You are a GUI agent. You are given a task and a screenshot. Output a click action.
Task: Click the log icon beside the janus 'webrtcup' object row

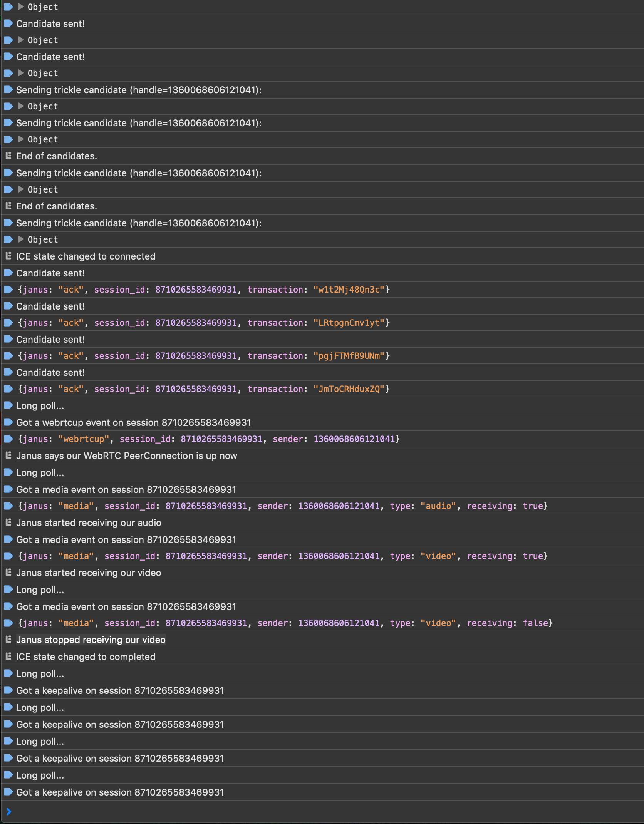pos(8,439)
